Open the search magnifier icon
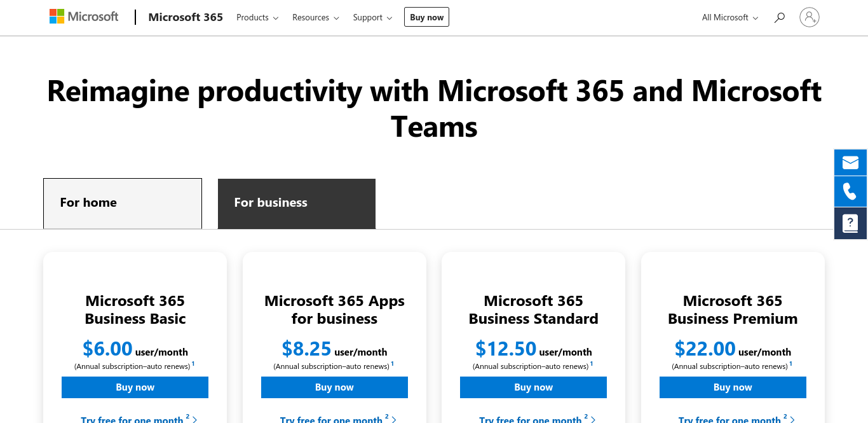 [780, 18]
